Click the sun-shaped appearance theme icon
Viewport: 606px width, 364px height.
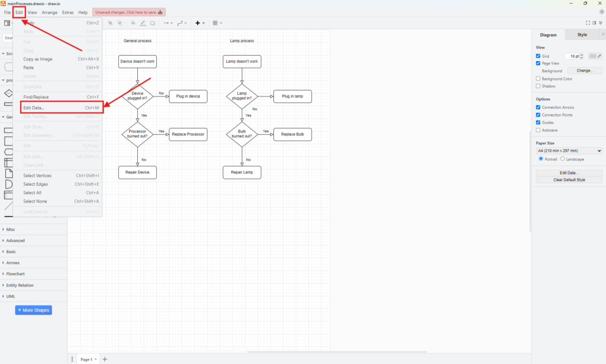coord(602,12)
